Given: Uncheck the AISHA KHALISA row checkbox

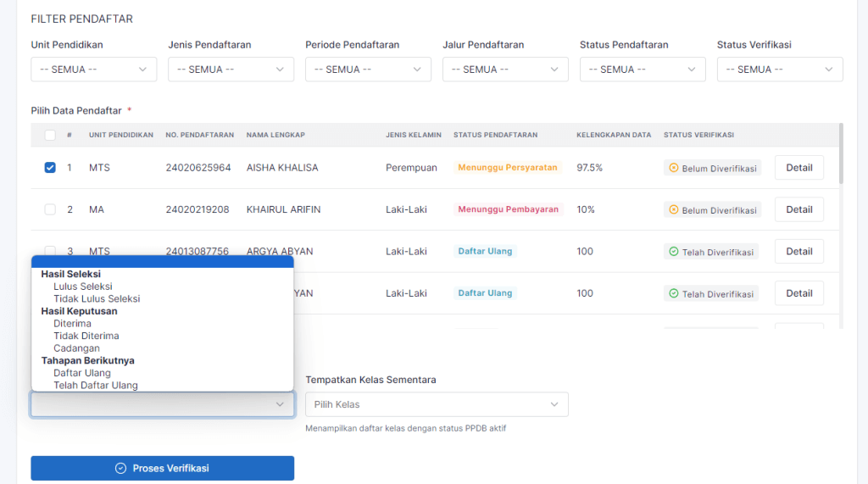Looking at the screenshot, I should (50, 168).
